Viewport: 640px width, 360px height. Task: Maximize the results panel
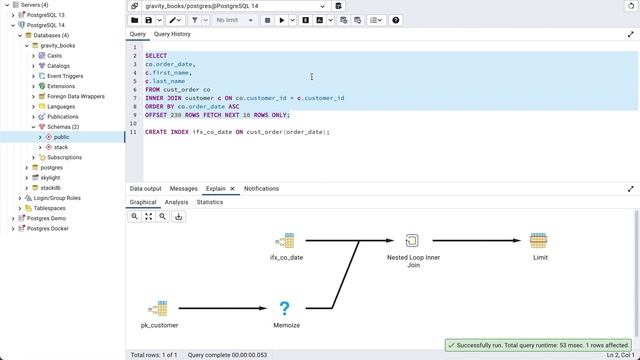point(631,189)
